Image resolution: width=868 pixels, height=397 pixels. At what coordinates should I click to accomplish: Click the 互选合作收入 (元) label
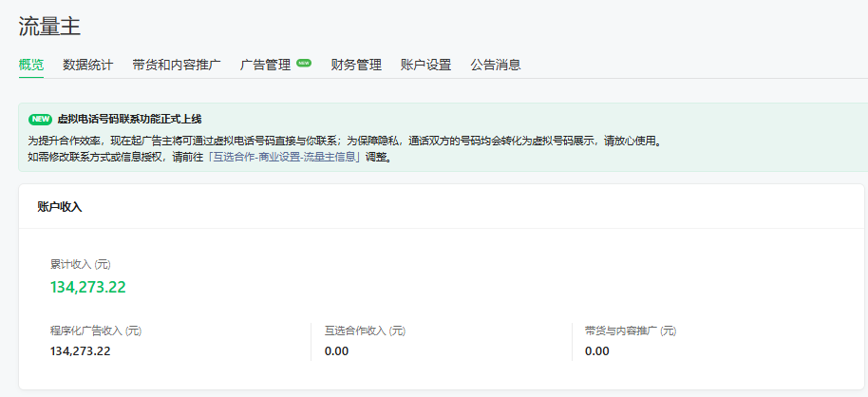coord(366,331)
